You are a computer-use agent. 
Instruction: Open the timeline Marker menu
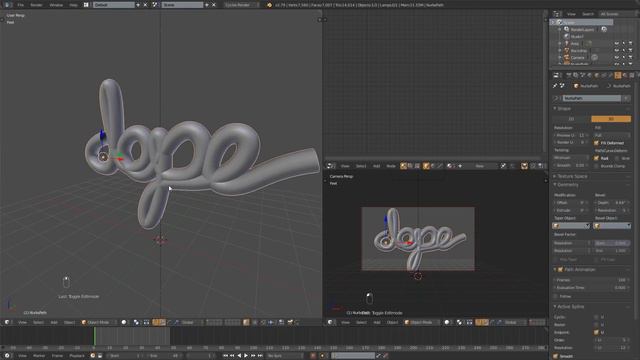(x=39, y=356)
